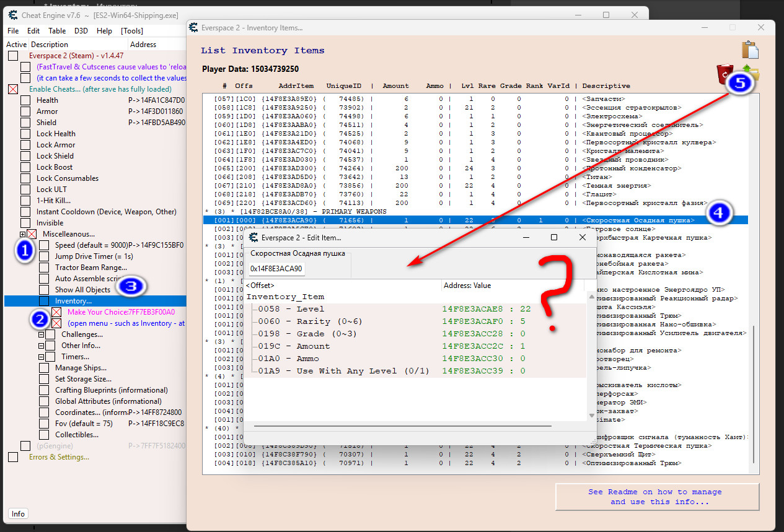The width and height of the screenshot is (784, 532).
Task: Click Player Data: 15034739250 label
Action: click(250, 69)
